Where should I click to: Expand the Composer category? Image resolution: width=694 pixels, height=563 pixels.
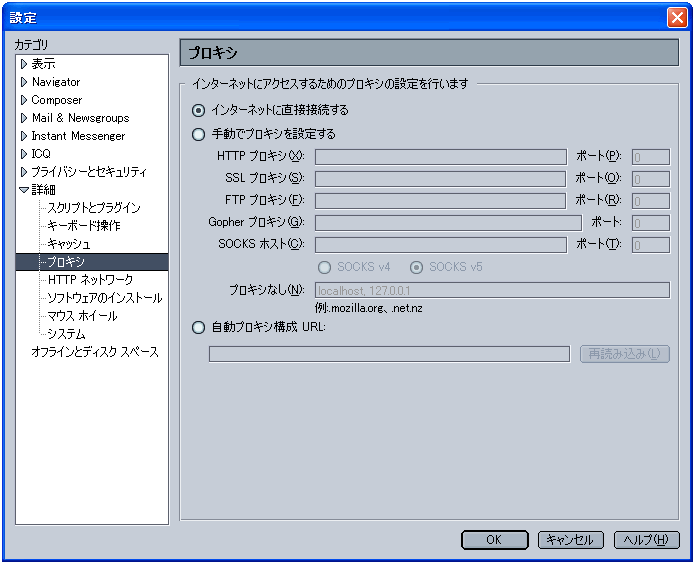pos(24,100)
